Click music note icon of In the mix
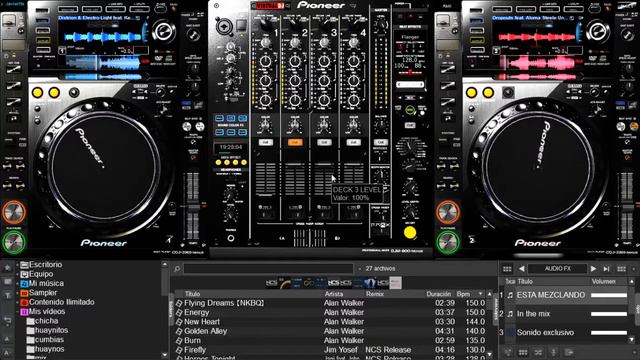This screenshot has height=360, width=640. pyautogui.click(x=510, y=314)
